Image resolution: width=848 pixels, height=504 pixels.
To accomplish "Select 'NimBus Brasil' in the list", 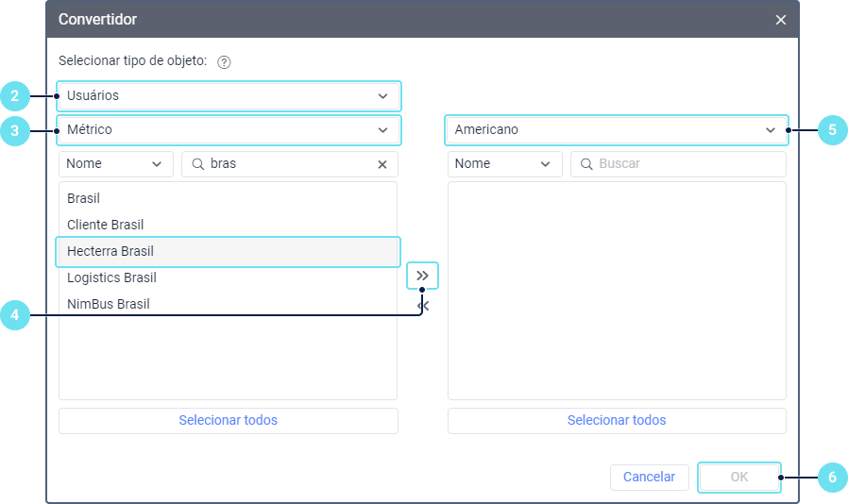I will (x=228, y=304).
